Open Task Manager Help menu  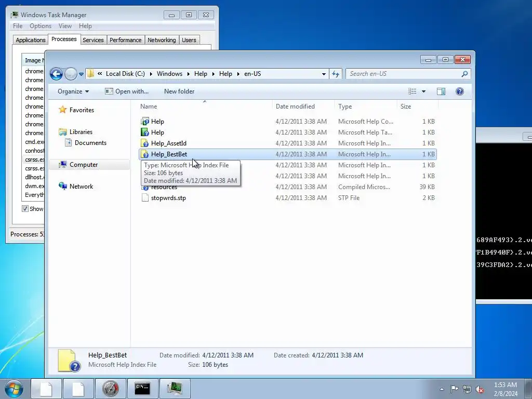pos(85,26)
